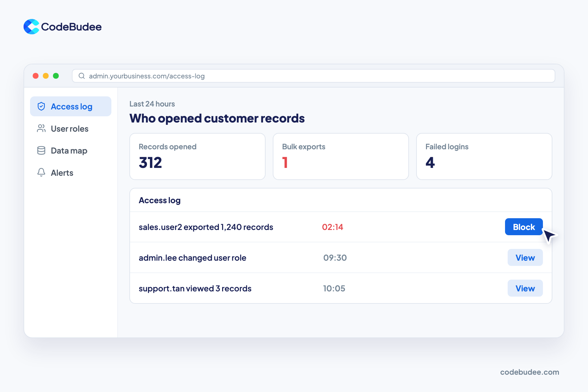Viewport: 588px width, 392px height.
Task: Click the CodeBudee brand name text
Action: pyautogui.click(x=71, y=27)
